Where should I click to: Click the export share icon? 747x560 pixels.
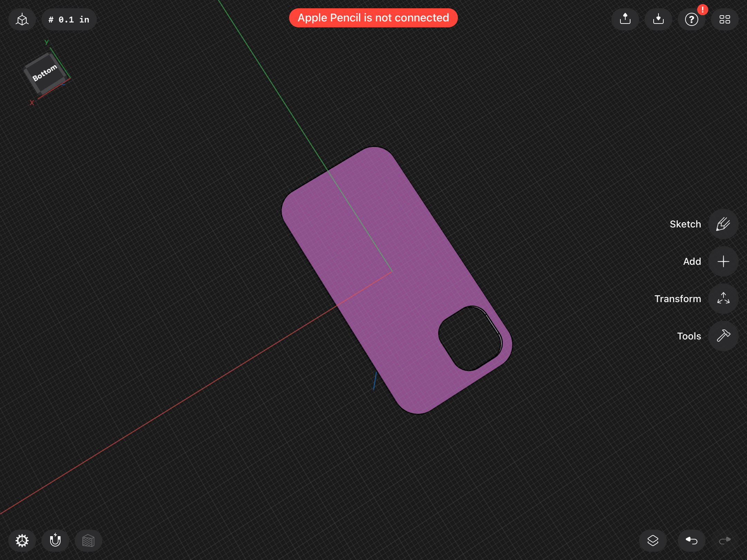coord(625,19)
